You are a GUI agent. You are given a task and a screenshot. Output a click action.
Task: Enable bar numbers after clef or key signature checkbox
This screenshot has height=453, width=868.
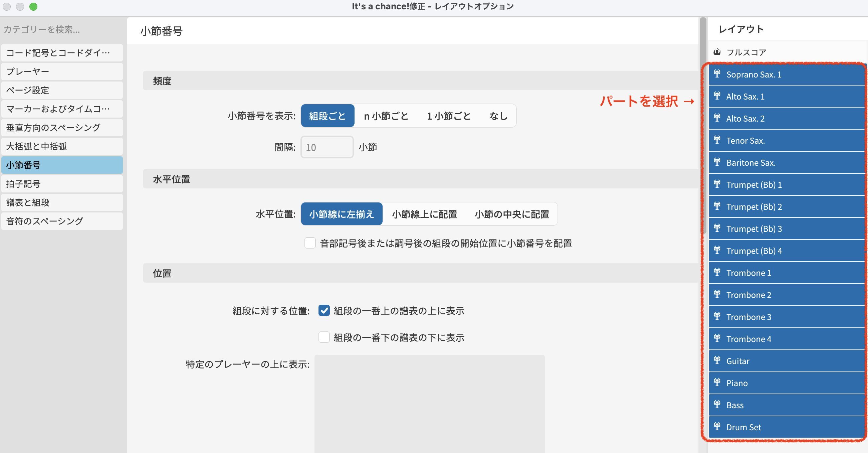310,243
